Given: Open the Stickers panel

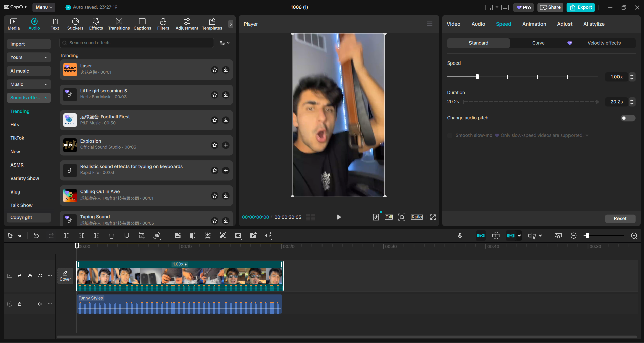Looking at the screenshot, I should point(75,24).
